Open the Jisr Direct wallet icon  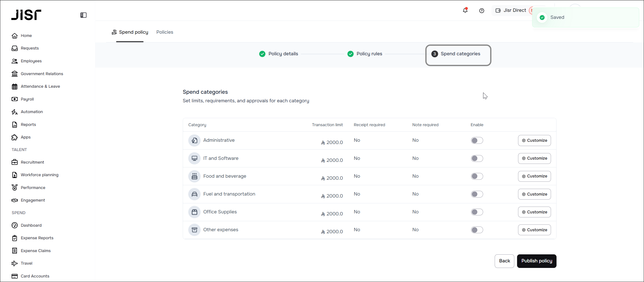(x=498, y=11)
